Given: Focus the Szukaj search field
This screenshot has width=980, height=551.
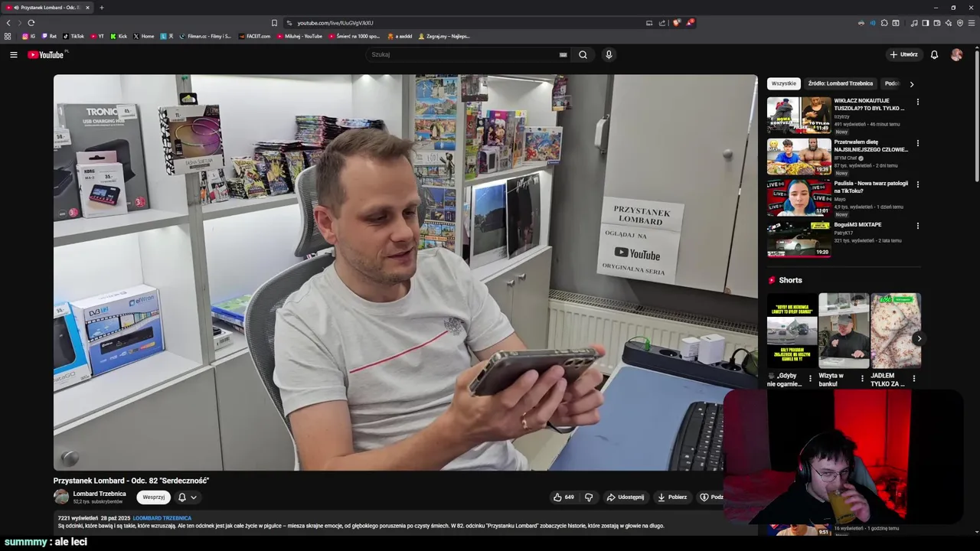Looking at the screenshot, I should tap(463, 54).
